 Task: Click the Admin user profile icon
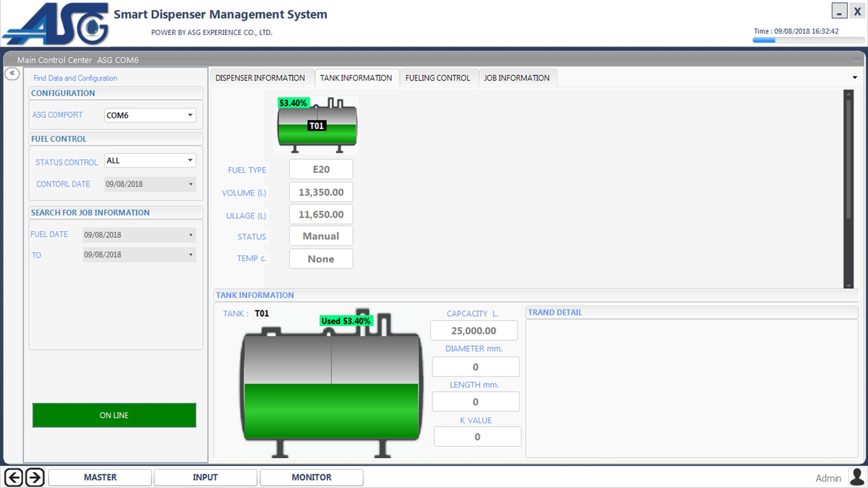857,477
